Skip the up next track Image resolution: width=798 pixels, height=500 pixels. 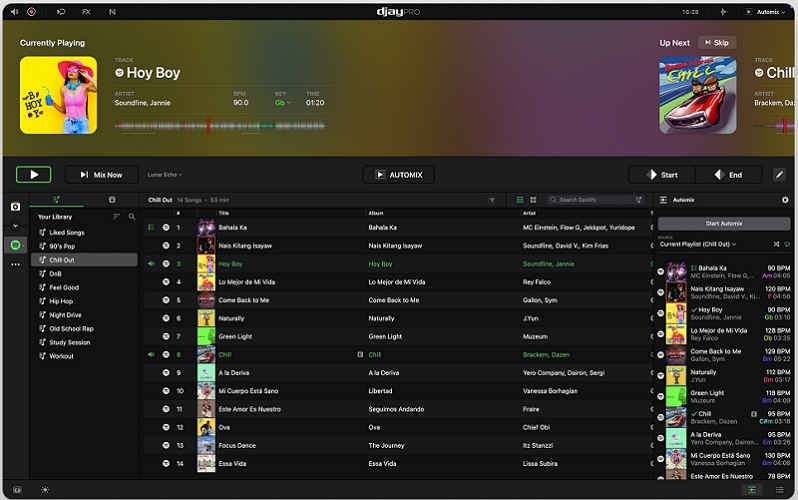[717, 43]
